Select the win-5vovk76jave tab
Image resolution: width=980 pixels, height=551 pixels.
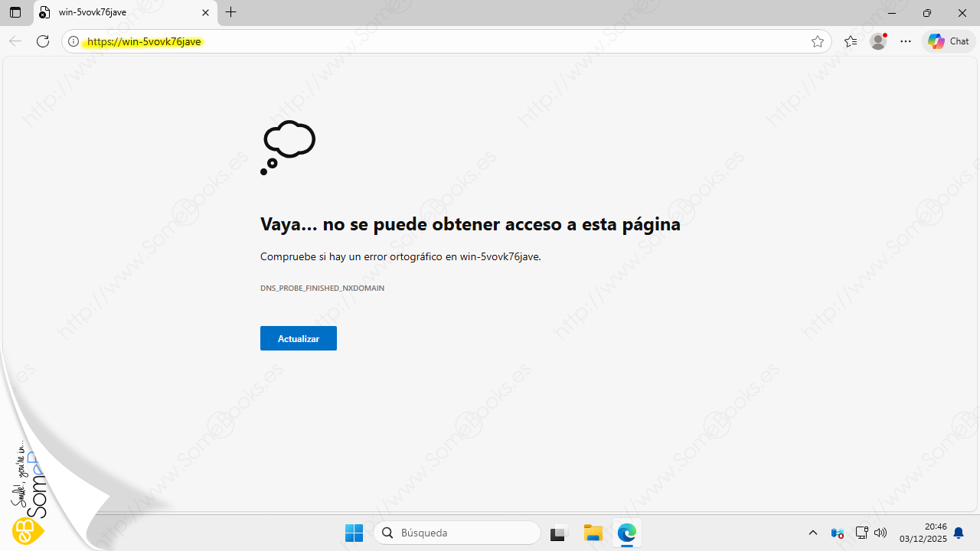tap(115, 13)
